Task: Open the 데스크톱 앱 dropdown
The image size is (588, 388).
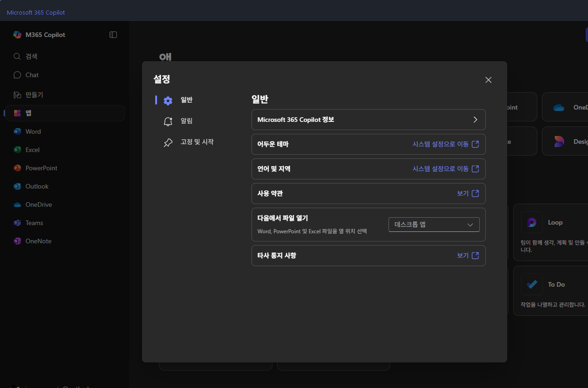Action: tap(434, 225)
